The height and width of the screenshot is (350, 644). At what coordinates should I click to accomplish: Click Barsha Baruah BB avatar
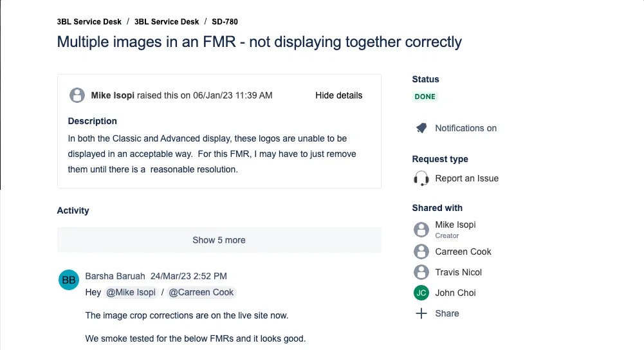(69, 280)
